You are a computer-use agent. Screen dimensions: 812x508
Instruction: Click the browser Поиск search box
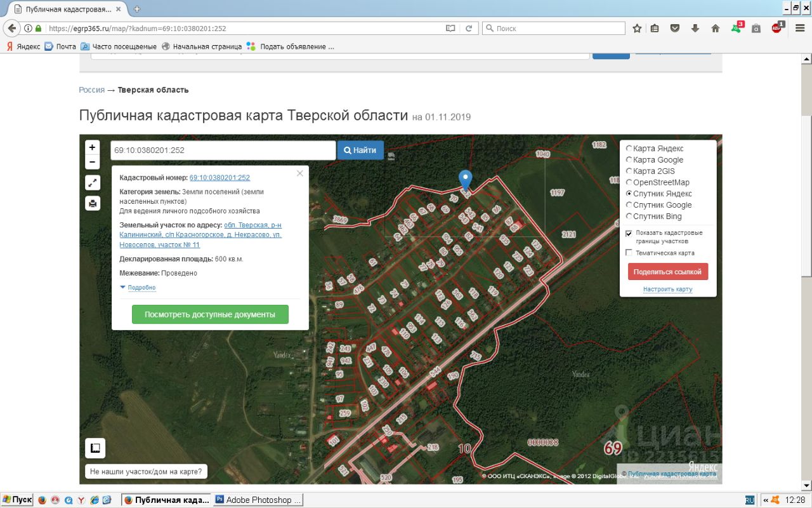553,29
